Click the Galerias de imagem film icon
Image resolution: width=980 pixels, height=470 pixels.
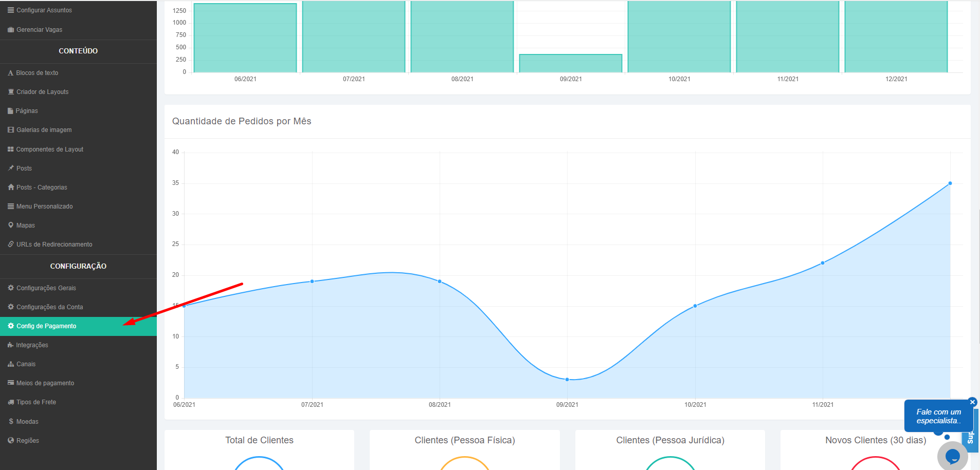11,130
